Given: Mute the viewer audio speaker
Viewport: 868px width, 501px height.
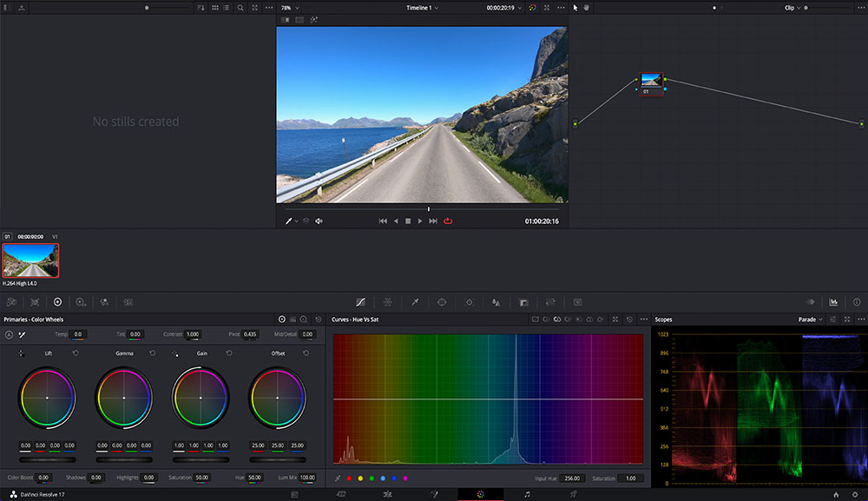Looking at the screenshot, I should (319, 221).
